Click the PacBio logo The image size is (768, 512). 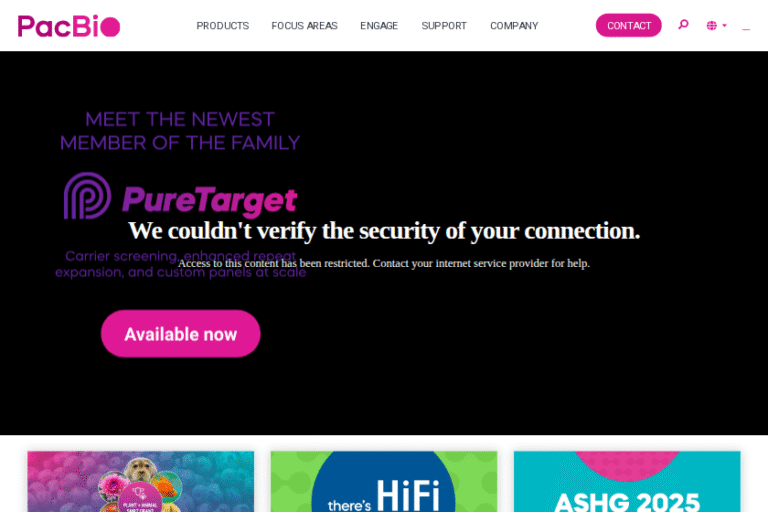(69, 26)
